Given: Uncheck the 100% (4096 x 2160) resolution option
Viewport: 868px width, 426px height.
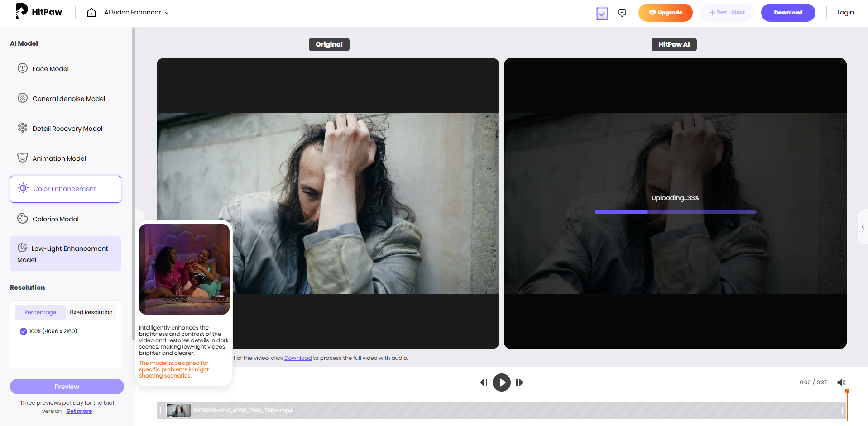Looking at the screenshot, I should [23, 331].
